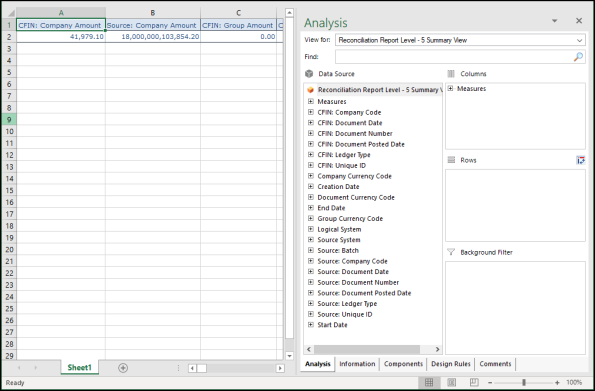
Task: Select the CFIN: Group Amount header cell
Action: 238,25
